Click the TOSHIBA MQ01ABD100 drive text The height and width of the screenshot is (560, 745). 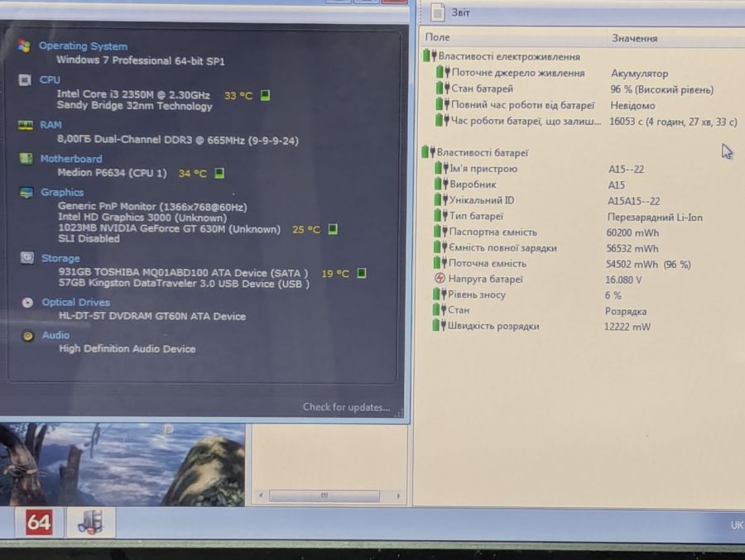pos(183,273)
